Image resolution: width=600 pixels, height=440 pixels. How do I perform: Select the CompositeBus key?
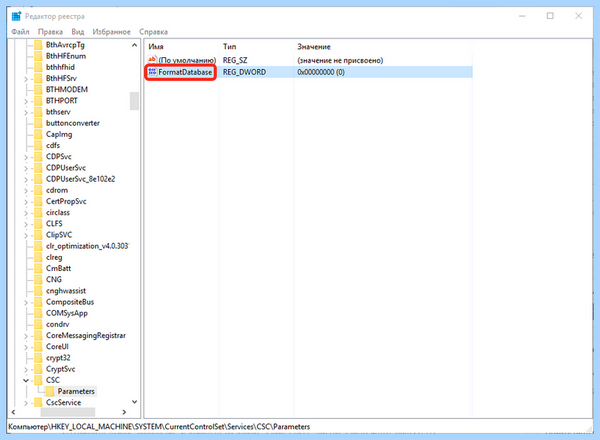[x=70, y=302]
